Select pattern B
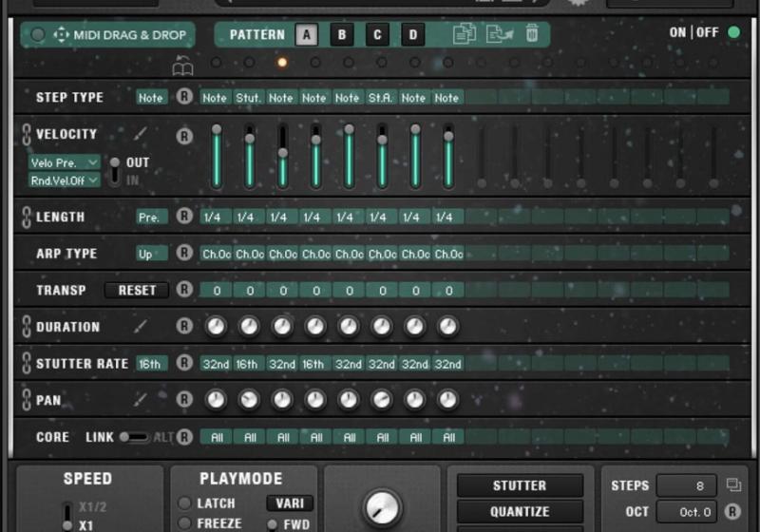Image resolution: width=760 pixels, height=532 pixels. click(x=342, y=36)
